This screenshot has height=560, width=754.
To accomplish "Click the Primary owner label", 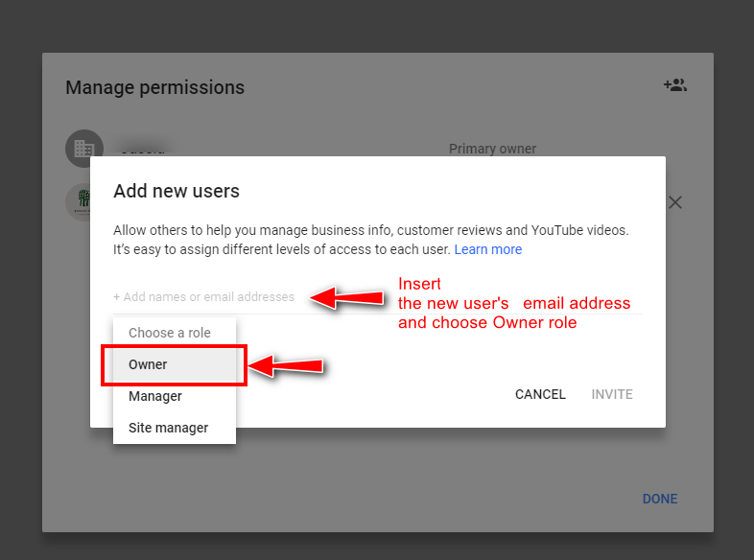I will click(492, 149).
